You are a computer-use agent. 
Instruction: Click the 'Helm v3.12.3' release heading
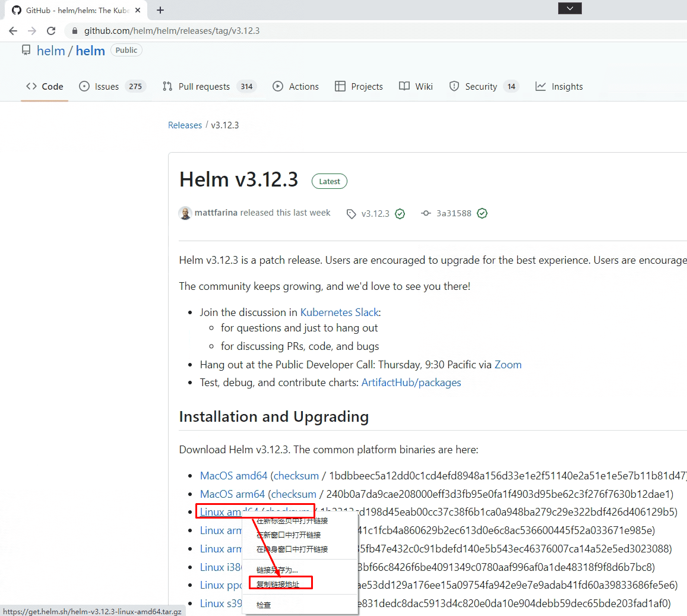pyautogui.click(x=239, y=179)
